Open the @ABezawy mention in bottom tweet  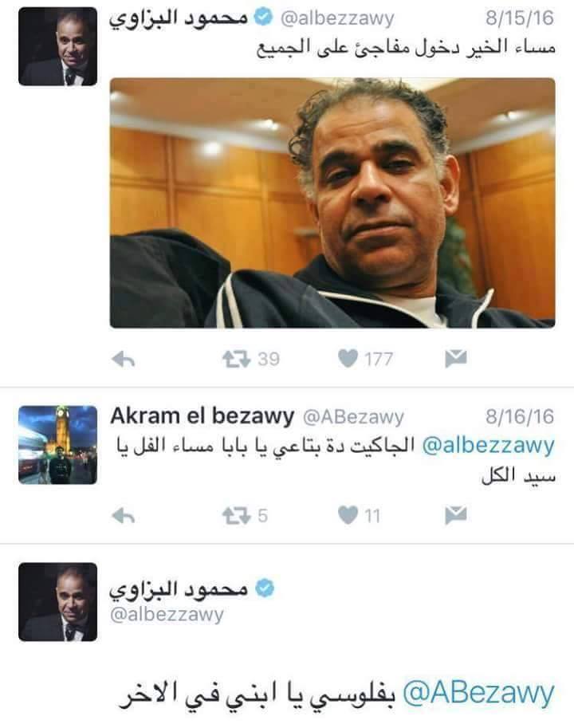coord(478,694)
